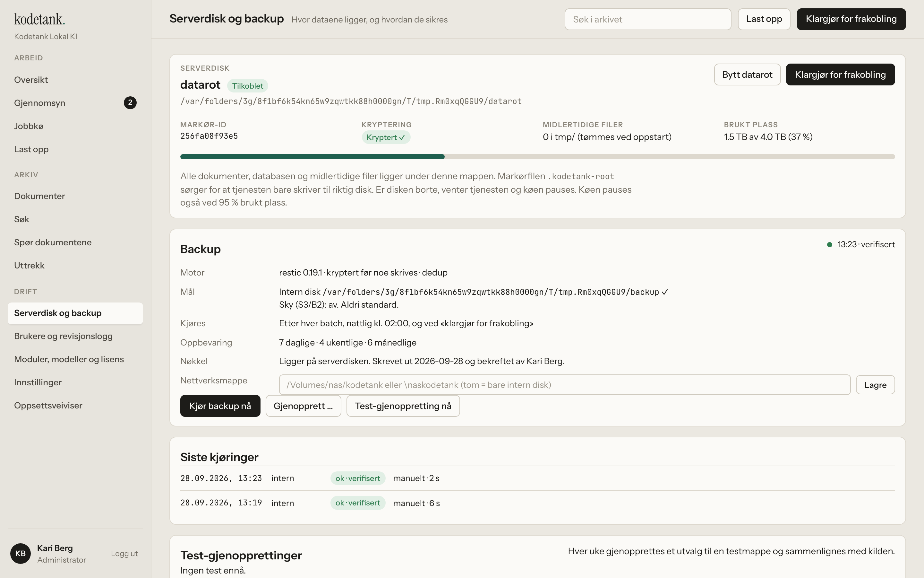Click the .kodetank-root marker filename

[x=581, y=177]
